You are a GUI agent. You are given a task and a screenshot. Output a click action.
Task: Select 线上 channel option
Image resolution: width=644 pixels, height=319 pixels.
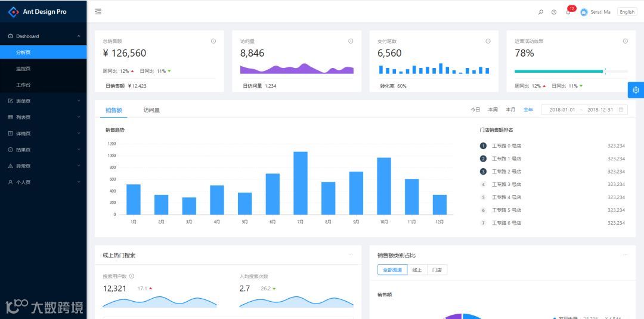(417, 270)
